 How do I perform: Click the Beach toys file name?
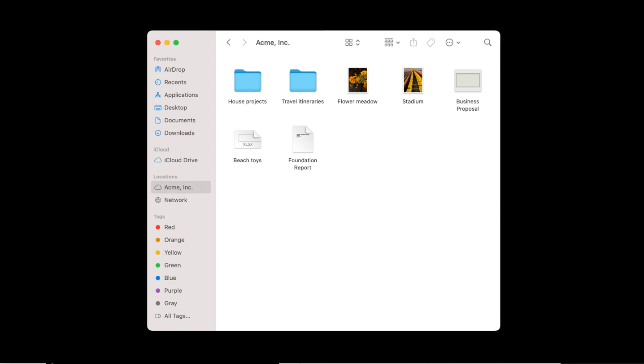coord(248,160)
